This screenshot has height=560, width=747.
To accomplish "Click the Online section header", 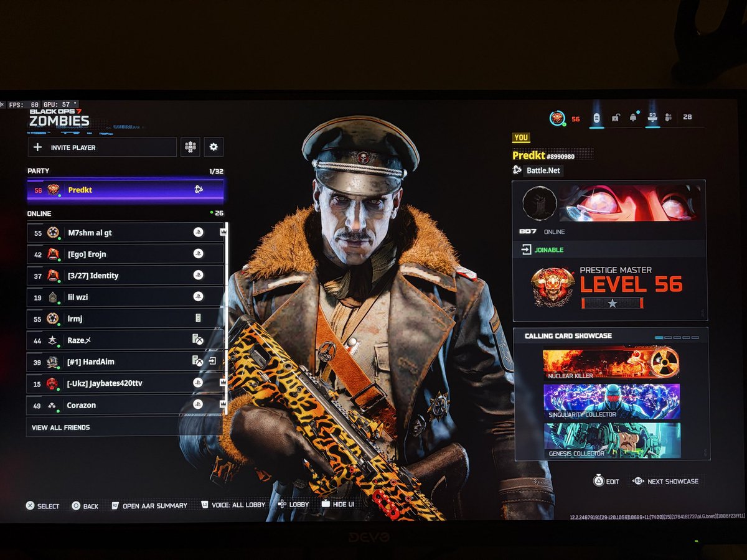I will click(x=39, y=213).
